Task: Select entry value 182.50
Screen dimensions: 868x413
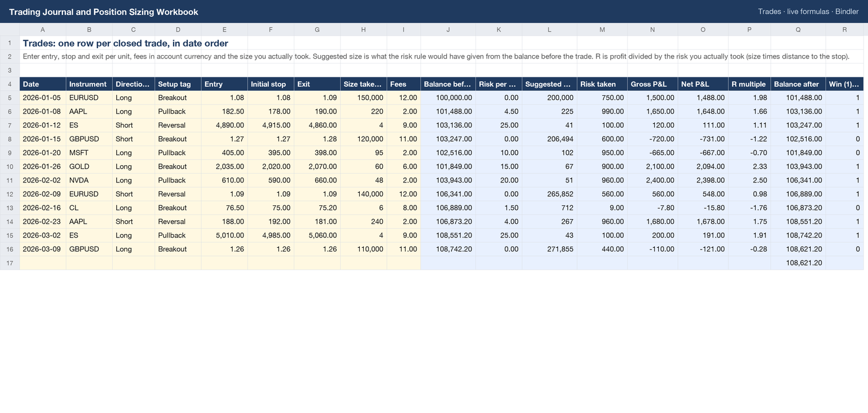Action: [x=224, y=111]
